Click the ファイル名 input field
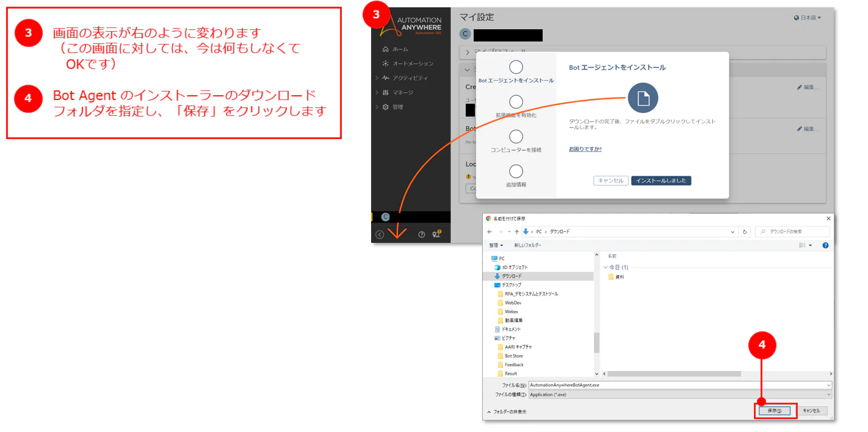Screen dimensions: 868x432 (680, 386)
